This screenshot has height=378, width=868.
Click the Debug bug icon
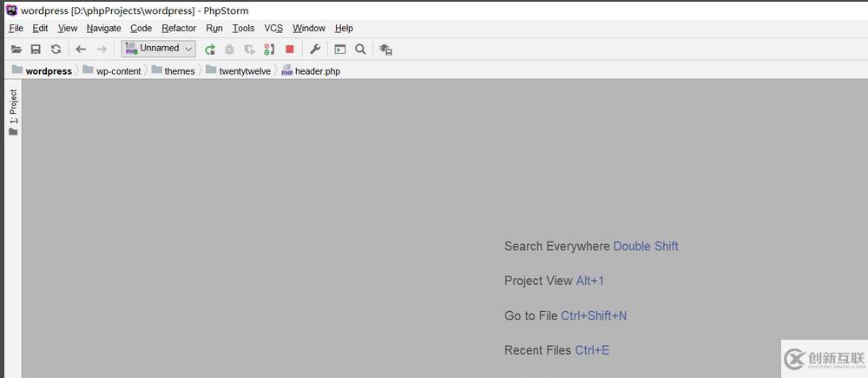tap(229, 50)
